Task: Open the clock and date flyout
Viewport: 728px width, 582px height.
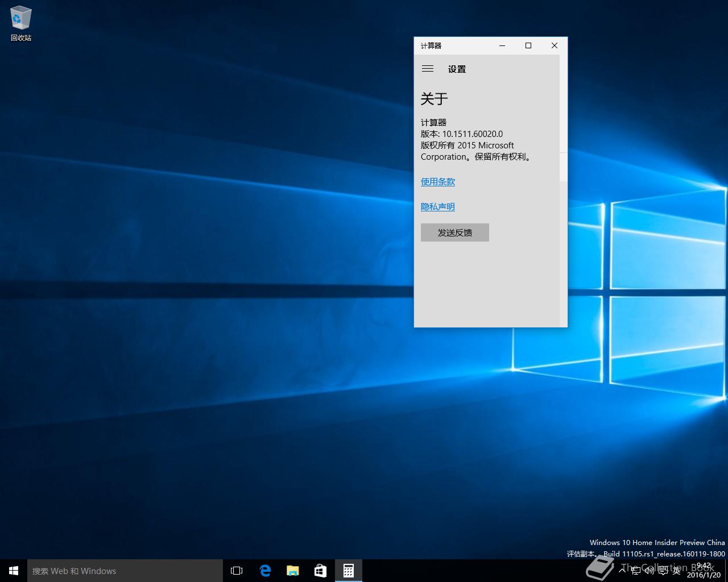Action: (704, 571)
